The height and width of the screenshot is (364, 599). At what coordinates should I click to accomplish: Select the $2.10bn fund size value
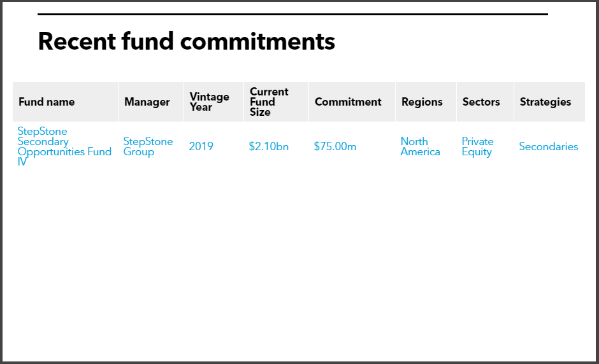point(268,146)
